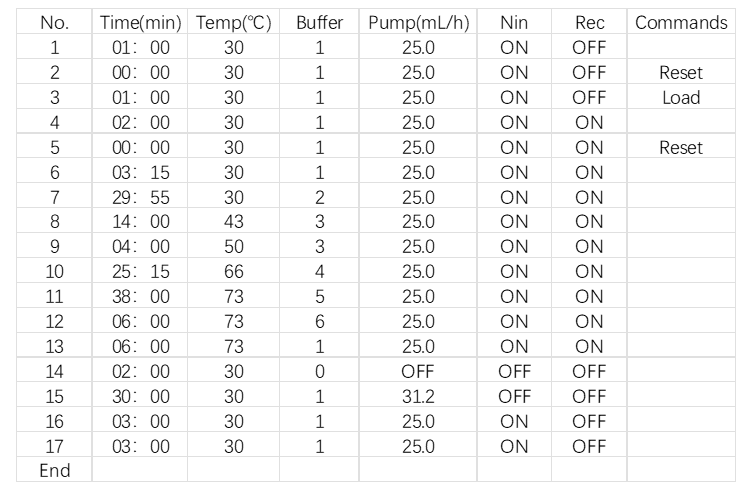Select the Reset command in row 2
751x495 pixels.
(681, 73)
